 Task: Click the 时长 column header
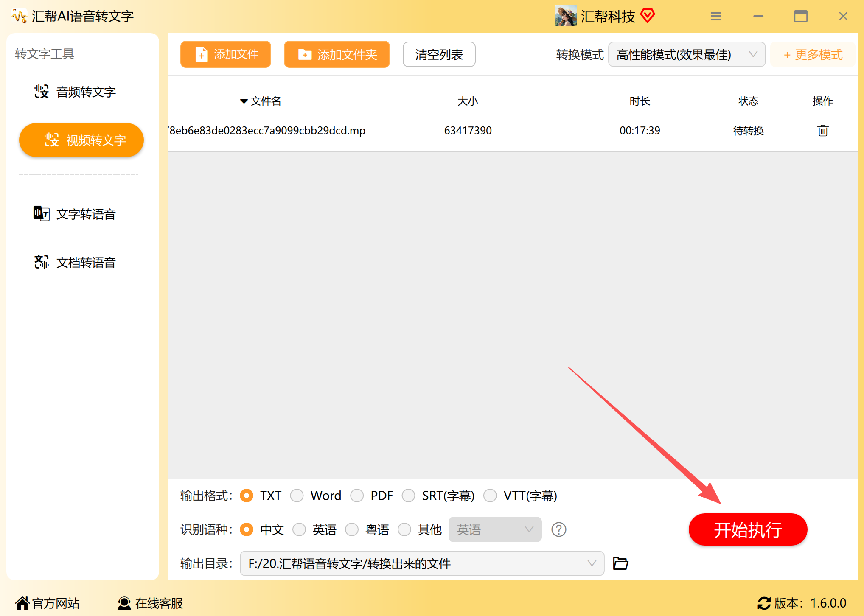[x=640, y=101]
